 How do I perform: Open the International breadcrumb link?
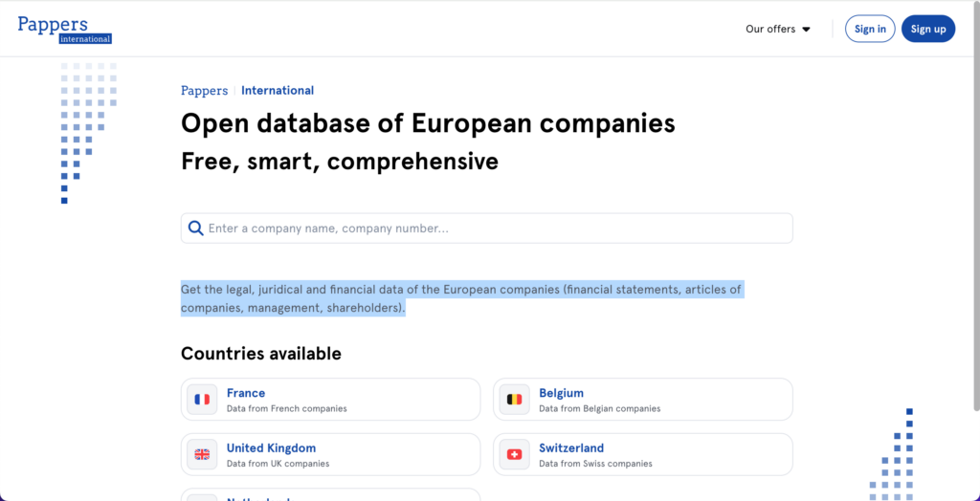tap(278, 91)
